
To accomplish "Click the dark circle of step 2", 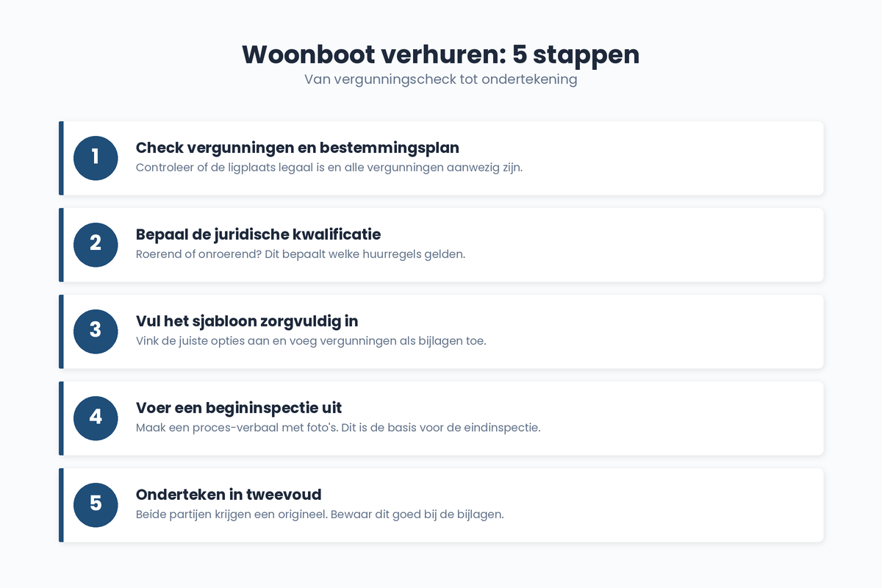I will pyautogui.click(x=95, y=245).
